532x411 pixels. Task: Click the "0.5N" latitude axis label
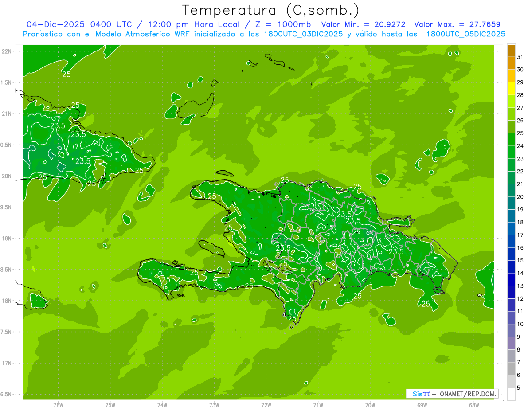tap(7, 145)
